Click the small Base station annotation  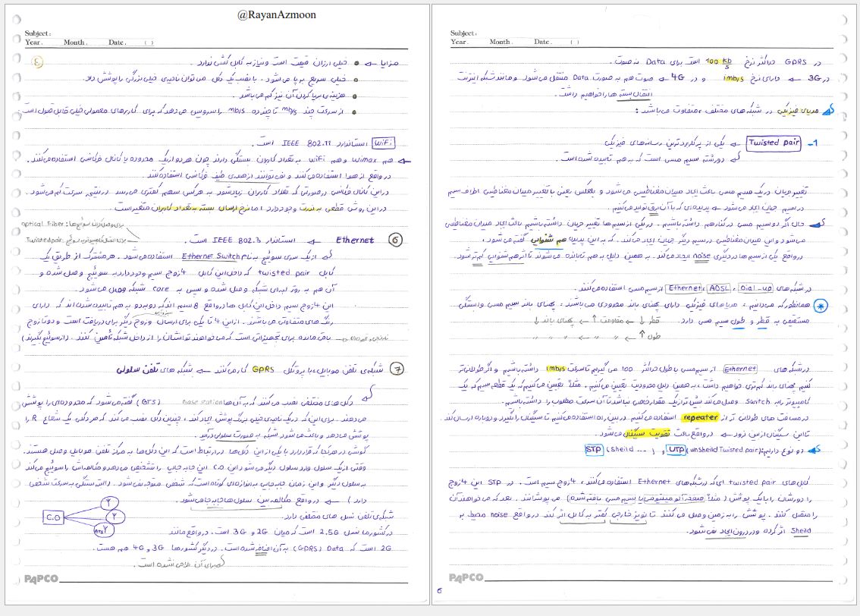[202, 402]
